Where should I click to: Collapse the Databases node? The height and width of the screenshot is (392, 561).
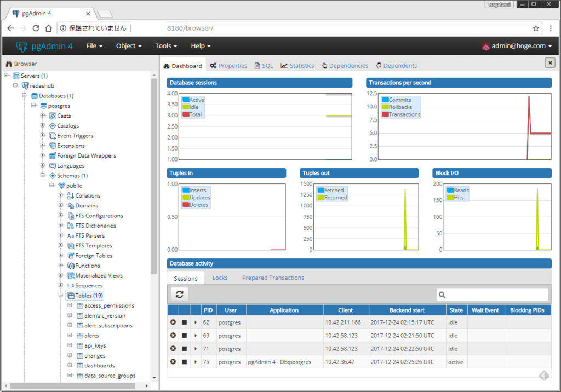click(x=24, y=95)
